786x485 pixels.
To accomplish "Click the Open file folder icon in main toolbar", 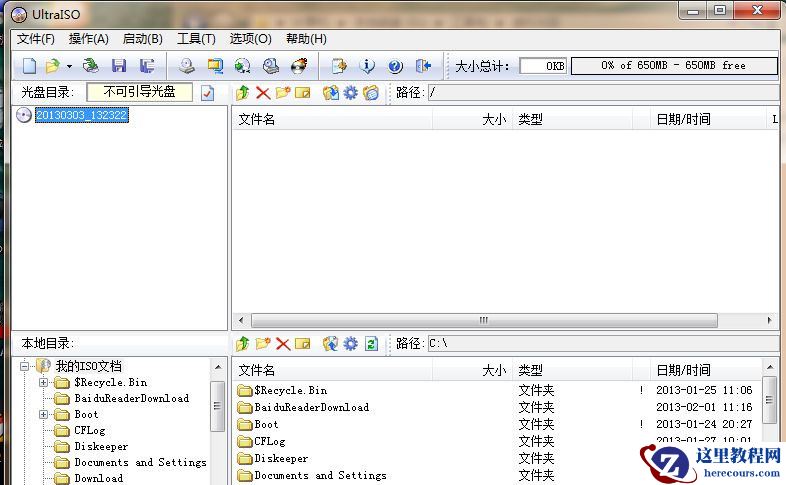I will click(x=52, y=66).
